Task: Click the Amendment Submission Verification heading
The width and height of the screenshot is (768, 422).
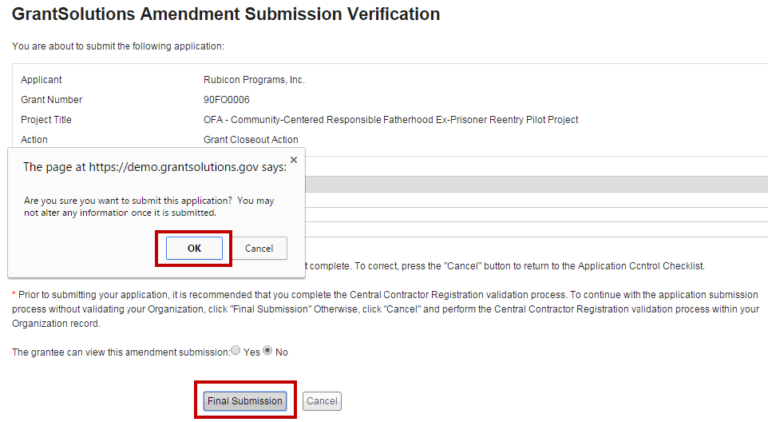Action: (225, 15)
